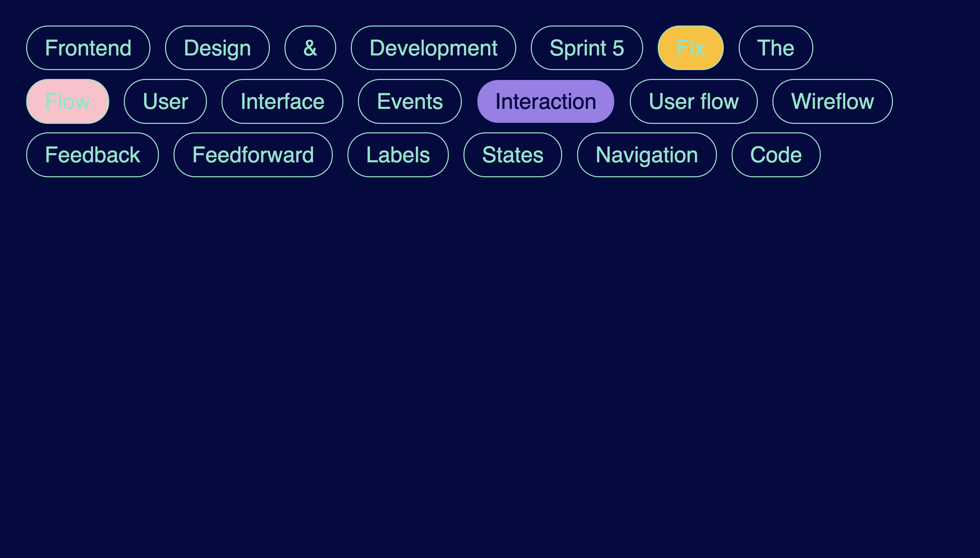Screen dimensions: 980x558
Task: Select the Sprint 5 tag
Action: 586,48
